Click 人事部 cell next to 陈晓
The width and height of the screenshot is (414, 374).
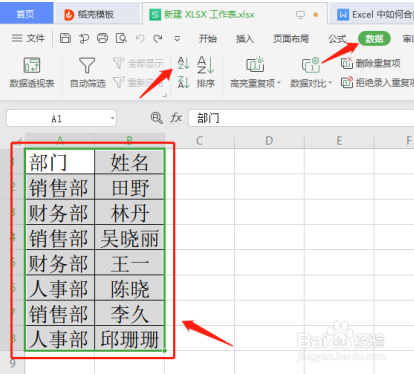(60, 288)
